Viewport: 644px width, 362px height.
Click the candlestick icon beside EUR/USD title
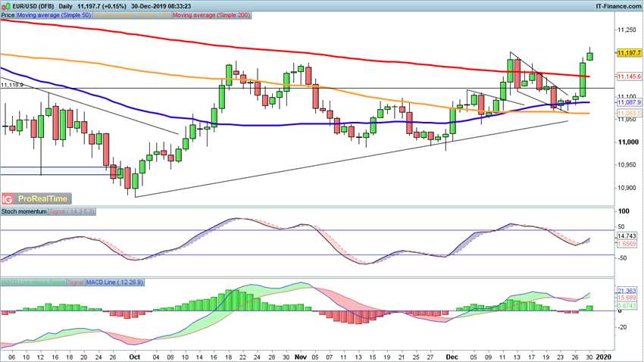point(7,6)
